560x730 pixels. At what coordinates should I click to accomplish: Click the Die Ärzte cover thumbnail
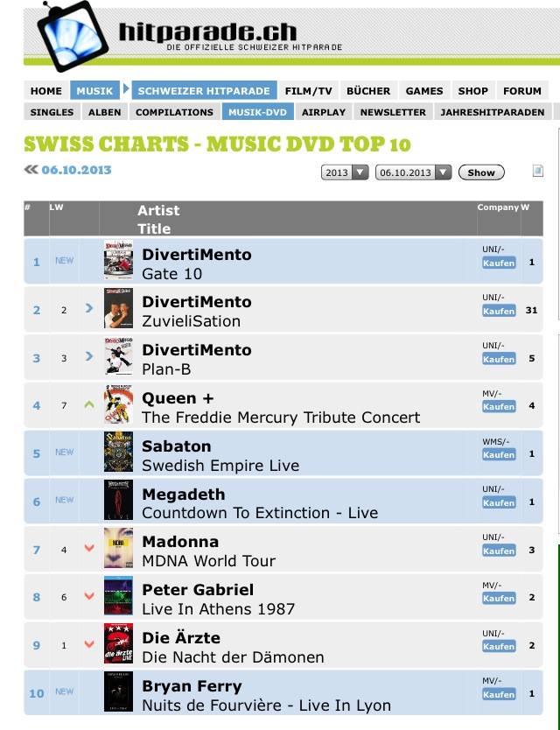coord(118,644)
